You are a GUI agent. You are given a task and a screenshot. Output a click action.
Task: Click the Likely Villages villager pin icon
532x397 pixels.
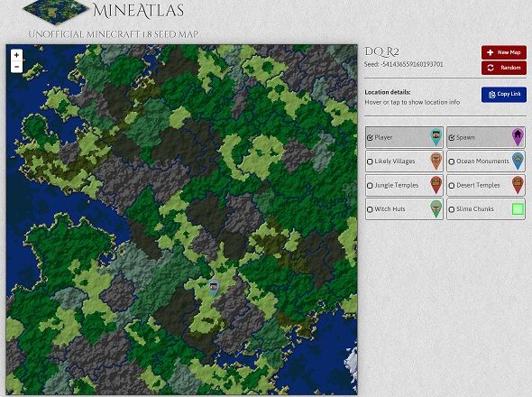(436, 161)
